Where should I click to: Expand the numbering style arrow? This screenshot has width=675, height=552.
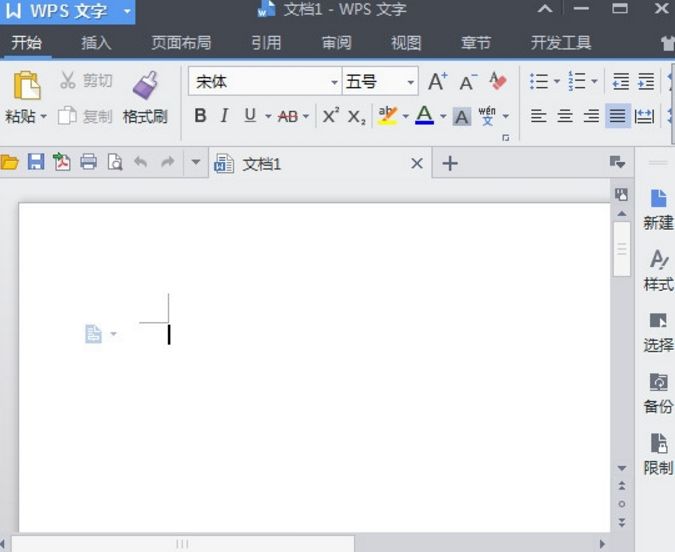coord(594,81)
